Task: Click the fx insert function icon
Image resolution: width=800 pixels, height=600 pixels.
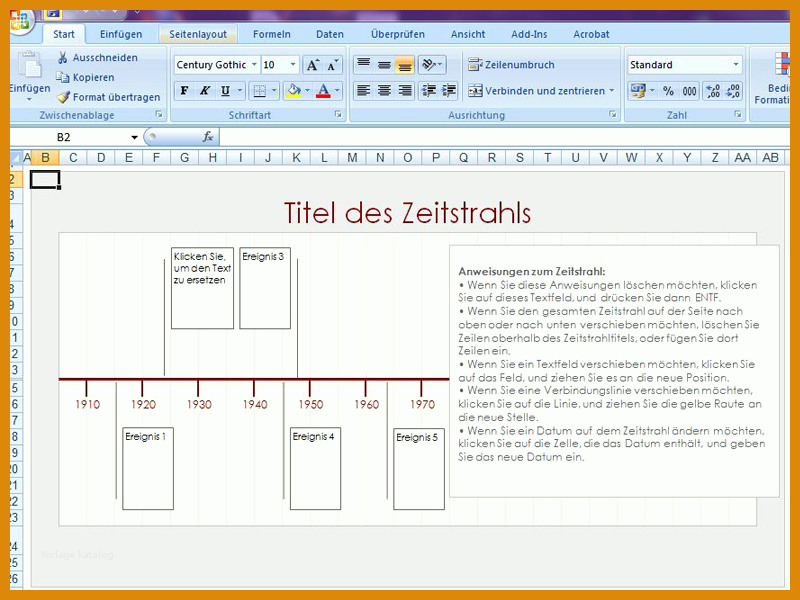Action: 208,137
